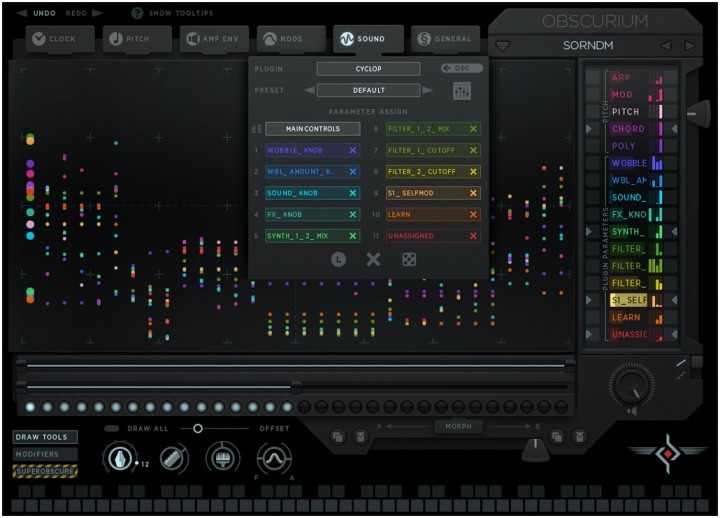The image size is (720, 518).
Task: Click the large X clear-all icon
Action: pyautogui.click(x=373, y=259)
